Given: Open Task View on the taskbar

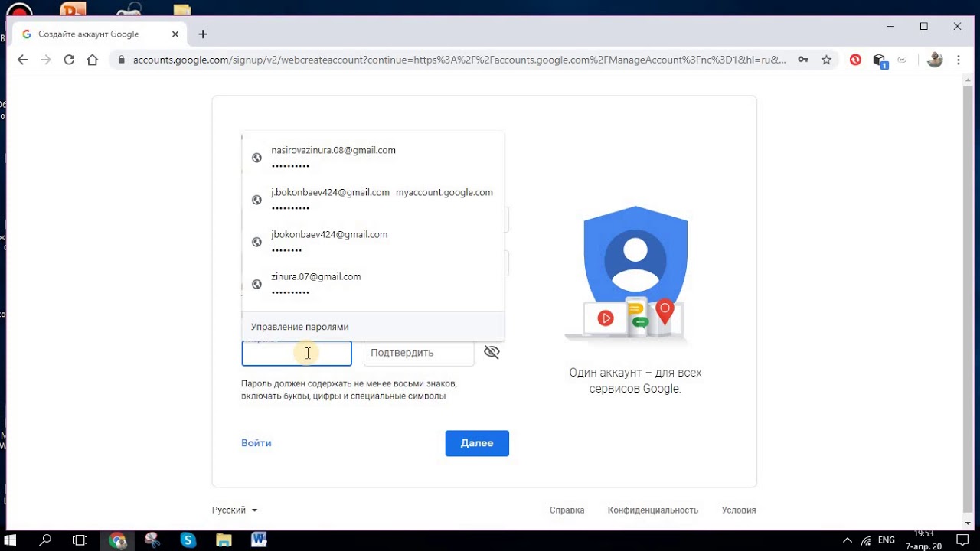Looking at the screenshot, I should 80,540.
